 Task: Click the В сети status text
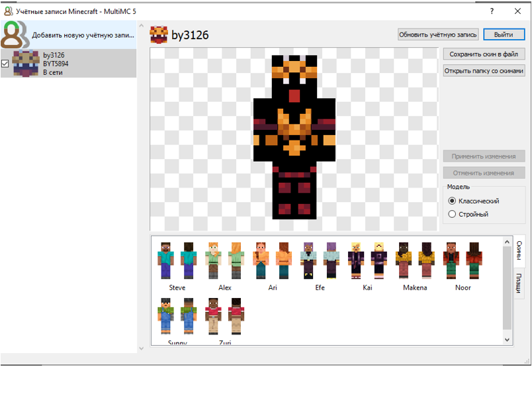[52, 72]
